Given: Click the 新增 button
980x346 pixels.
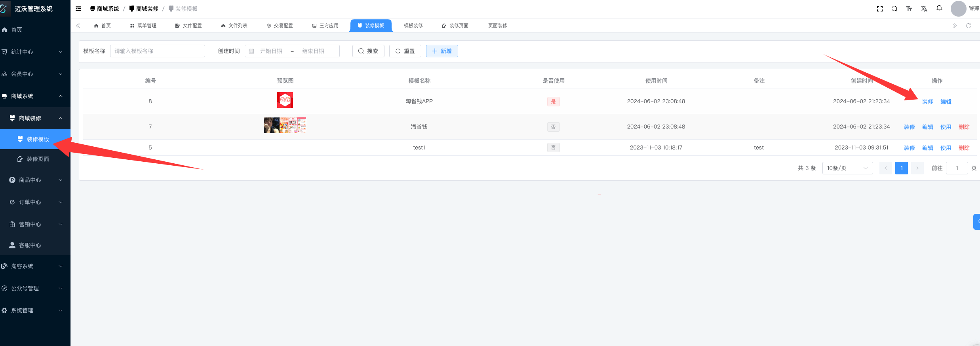Looking at the screenshot, I should coord(442,51).
